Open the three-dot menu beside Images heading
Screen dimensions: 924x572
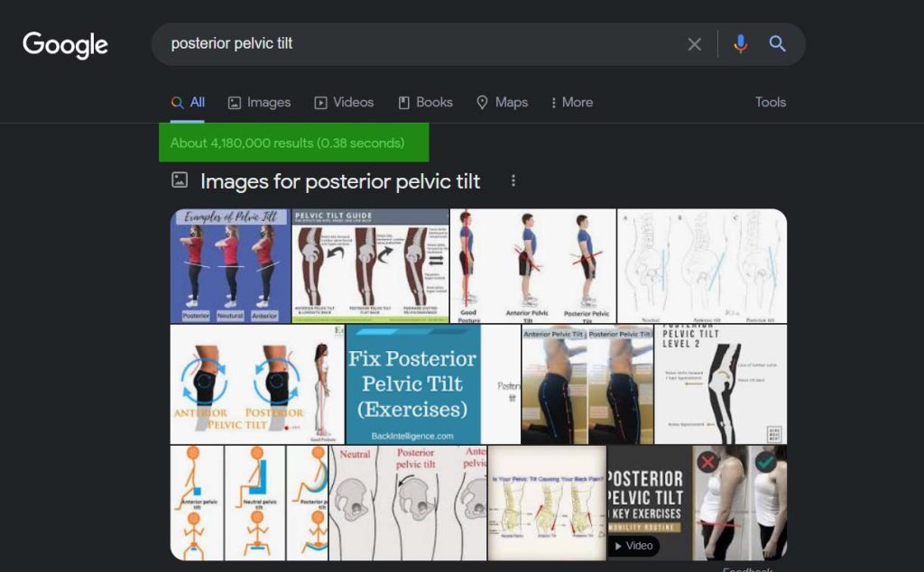513,180
